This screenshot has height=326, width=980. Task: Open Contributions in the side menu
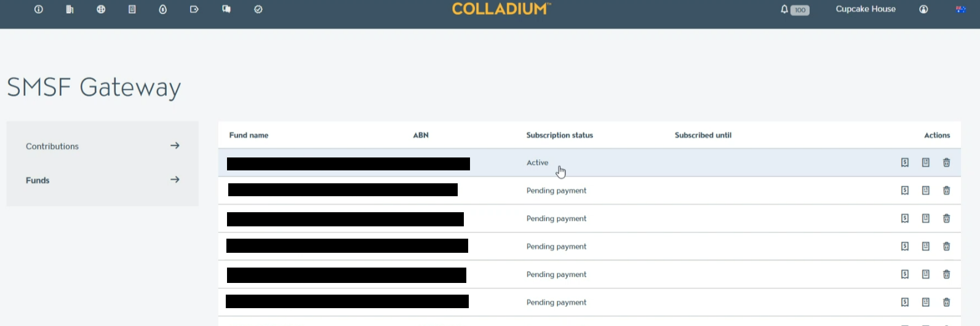(103, 146)
